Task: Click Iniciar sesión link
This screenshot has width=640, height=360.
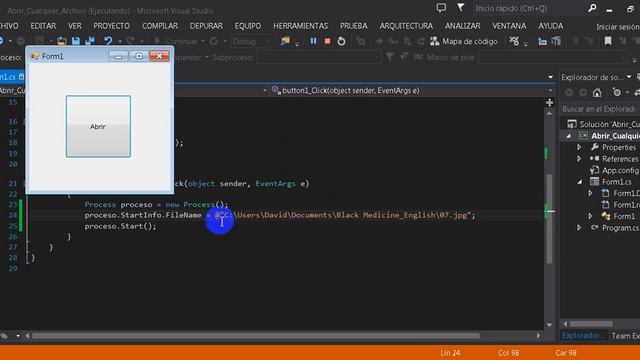Action: (618, 27)
